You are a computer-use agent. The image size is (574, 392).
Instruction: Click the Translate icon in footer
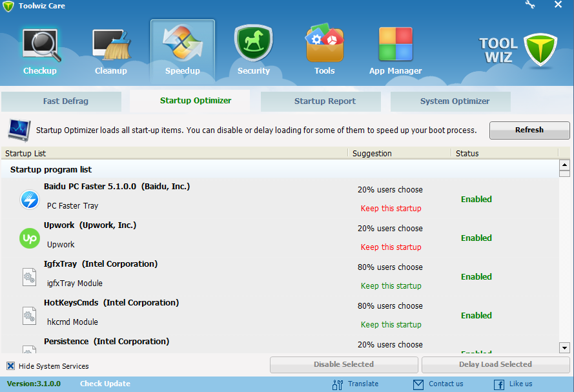[338, 384]
